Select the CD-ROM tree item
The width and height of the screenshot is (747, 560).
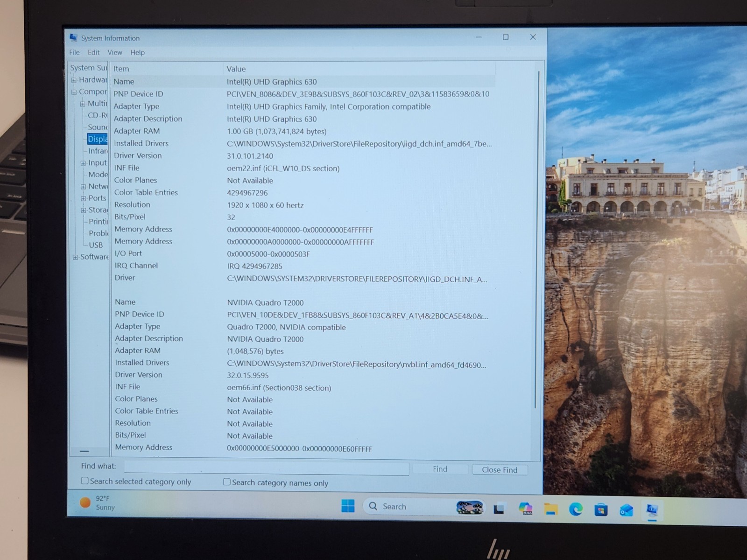(x=98, y=115)
